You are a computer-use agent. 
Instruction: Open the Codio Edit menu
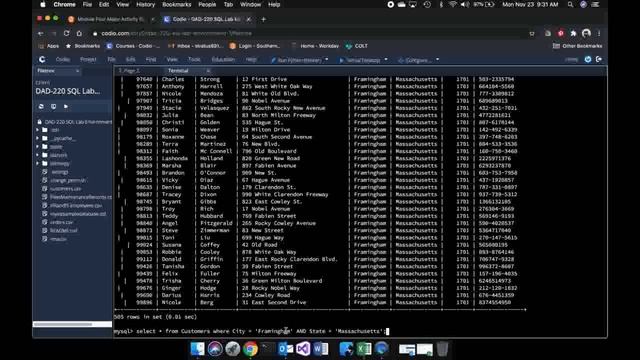coord(130,60)
